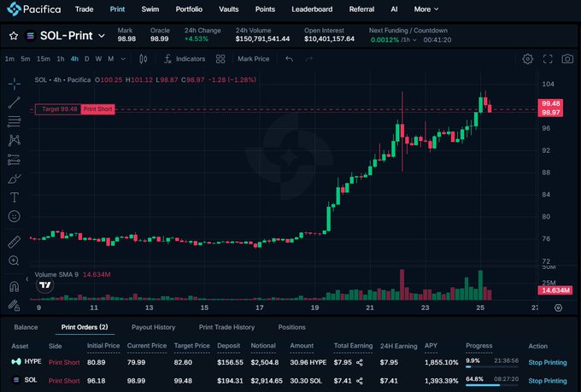Open the Print page

pyautogui.click(x=117, y=9)
